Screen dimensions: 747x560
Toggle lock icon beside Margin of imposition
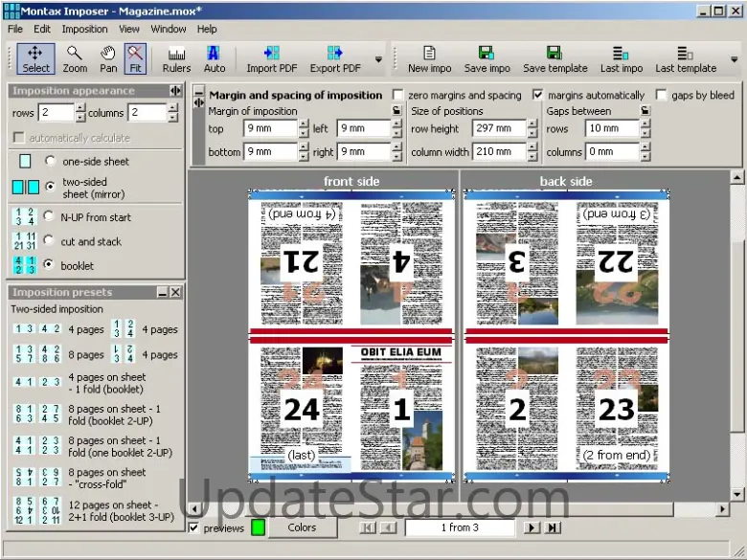point(396,110)
